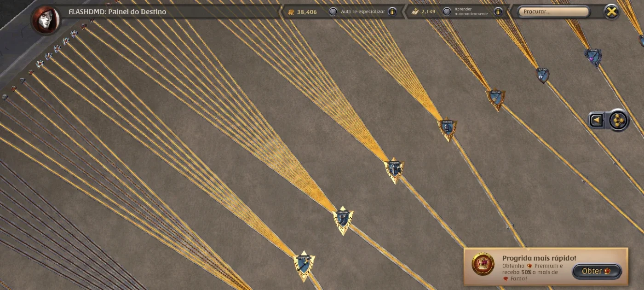This screenshot has width=644, height=290.
Task: Click the Fame laurel icon beside 38,406
Action: tap(291, 12)
